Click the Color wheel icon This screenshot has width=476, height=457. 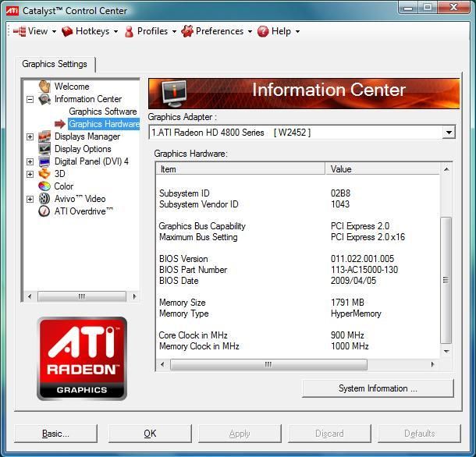(44, 186)
